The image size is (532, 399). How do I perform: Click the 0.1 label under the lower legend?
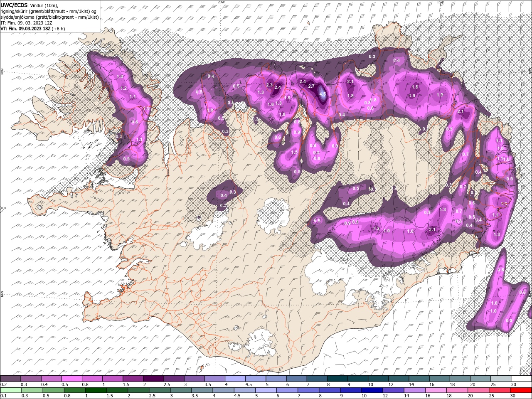(x=3, y=396)
